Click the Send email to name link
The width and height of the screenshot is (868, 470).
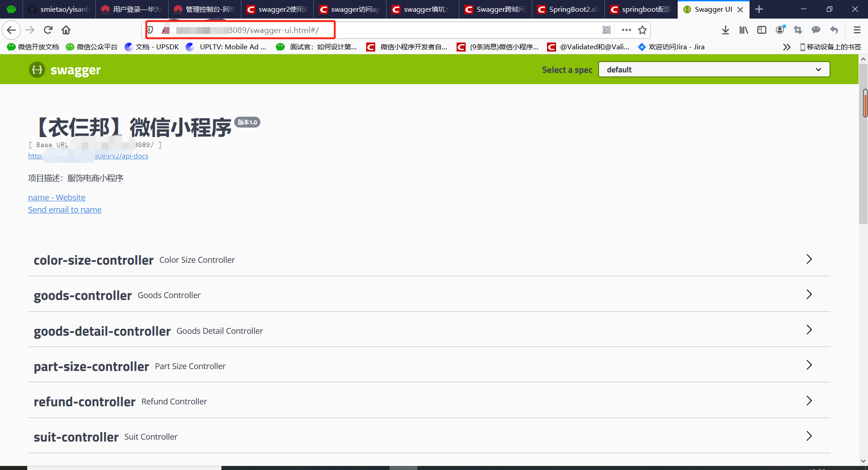65,209
